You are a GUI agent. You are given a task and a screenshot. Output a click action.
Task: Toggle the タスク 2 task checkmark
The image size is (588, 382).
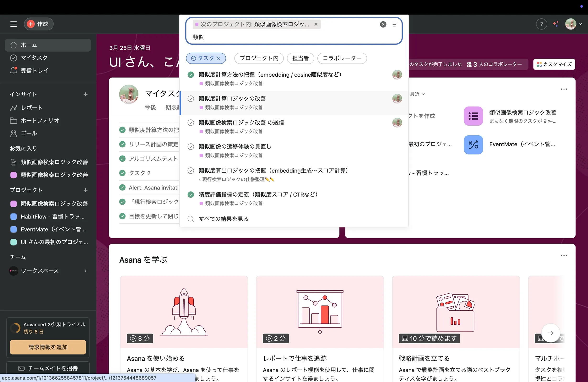point(122,173)
